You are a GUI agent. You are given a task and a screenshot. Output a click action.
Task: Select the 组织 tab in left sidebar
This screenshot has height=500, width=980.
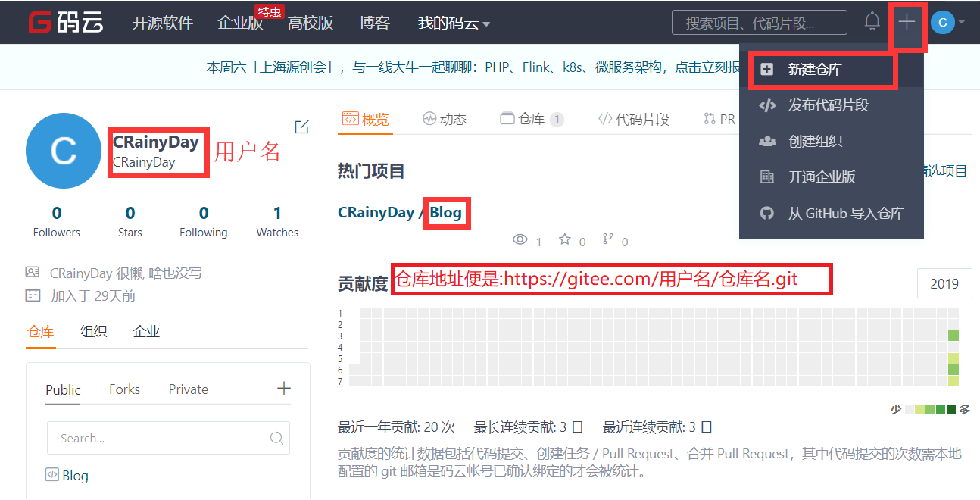click(x=93, y=332)
